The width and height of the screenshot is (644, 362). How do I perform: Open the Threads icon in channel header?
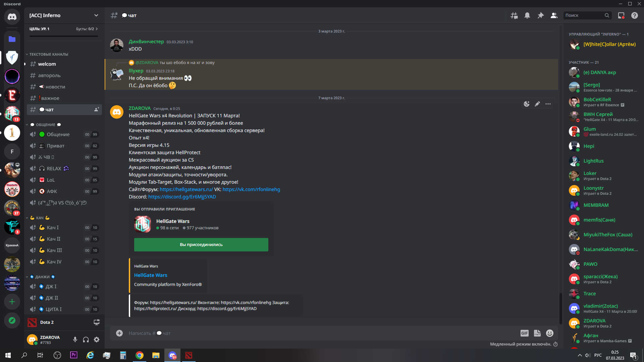[514, 15]
